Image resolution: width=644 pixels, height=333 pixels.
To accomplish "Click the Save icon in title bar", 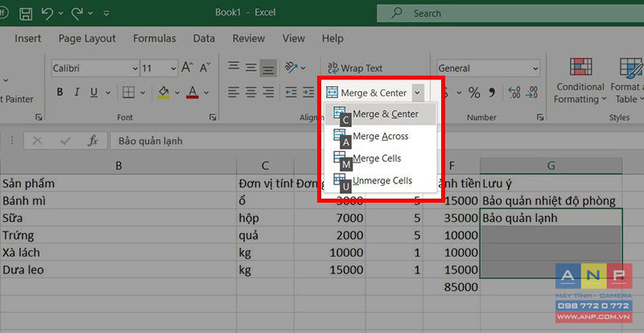I will [x=26, y=14].
